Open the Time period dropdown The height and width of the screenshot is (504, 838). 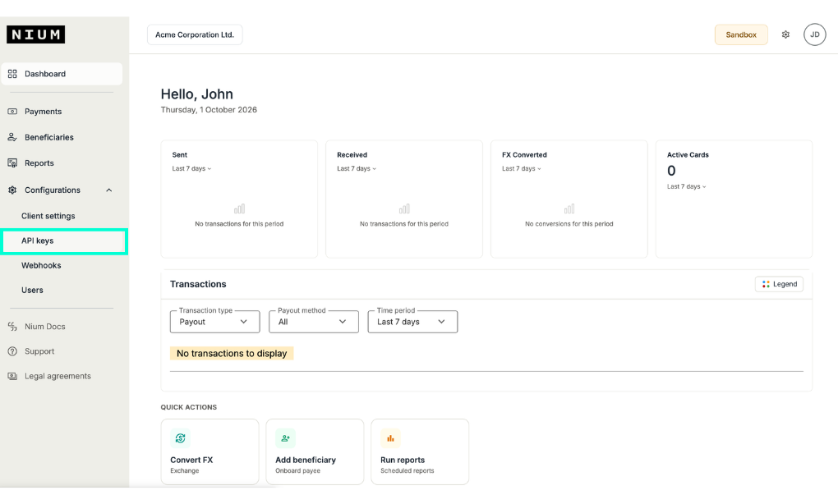pyautogui.click(x=412, y=322)
